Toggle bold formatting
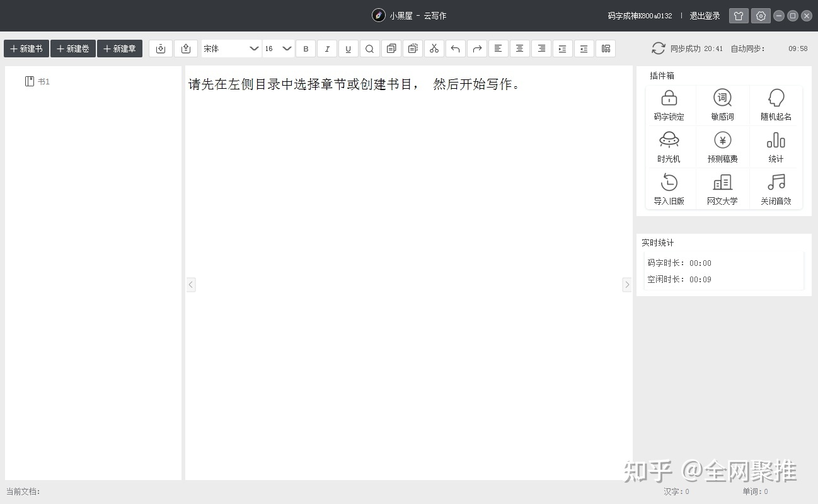 (x=306, y=49)
